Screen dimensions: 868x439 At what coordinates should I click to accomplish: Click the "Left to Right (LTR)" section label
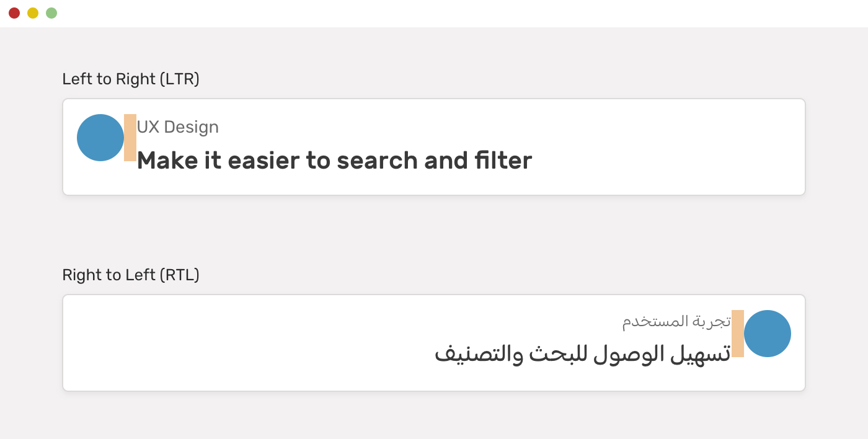click(131, 79)
